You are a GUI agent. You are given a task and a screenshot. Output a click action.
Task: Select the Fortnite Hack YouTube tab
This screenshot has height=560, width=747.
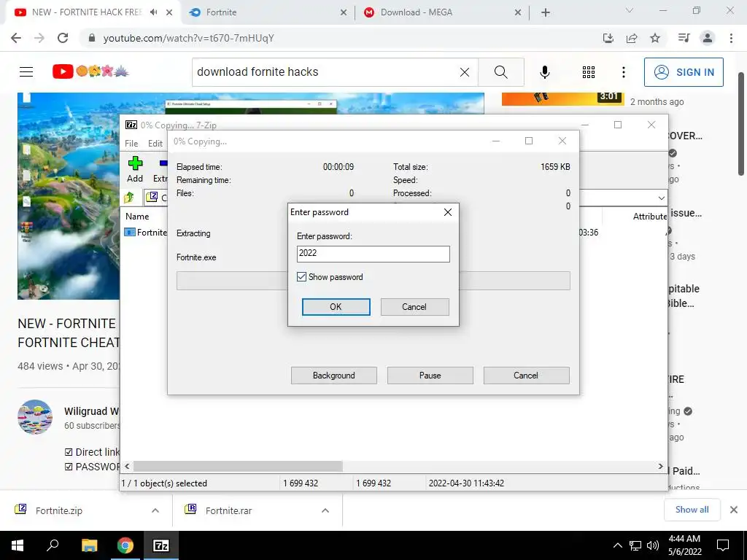(x=86, y=12)
